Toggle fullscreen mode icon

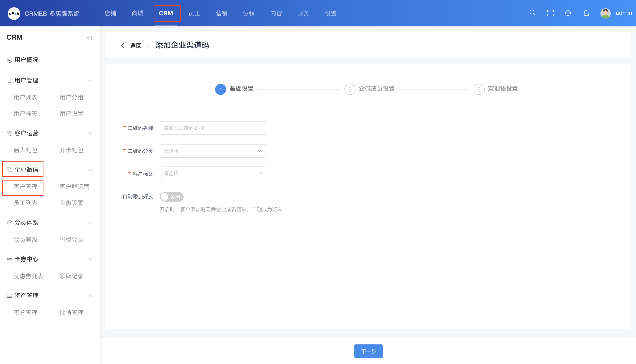[x=550, y=13]
